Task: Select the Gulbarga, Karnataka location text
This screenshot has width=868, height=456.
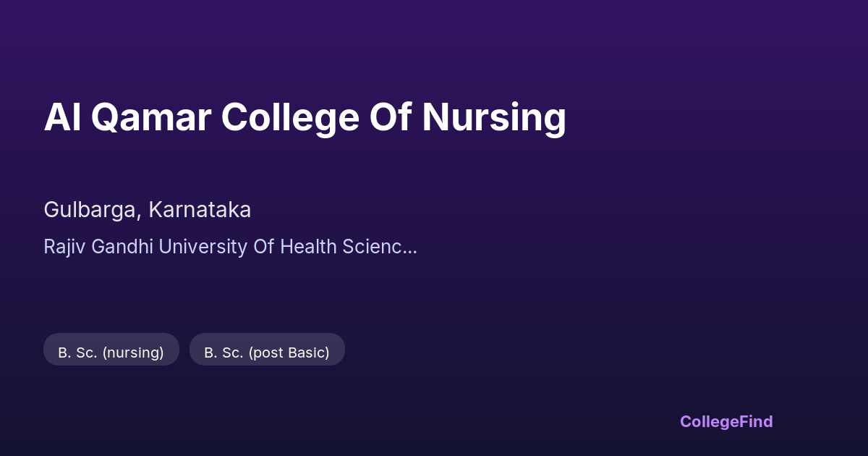Action: click(148, 210)
